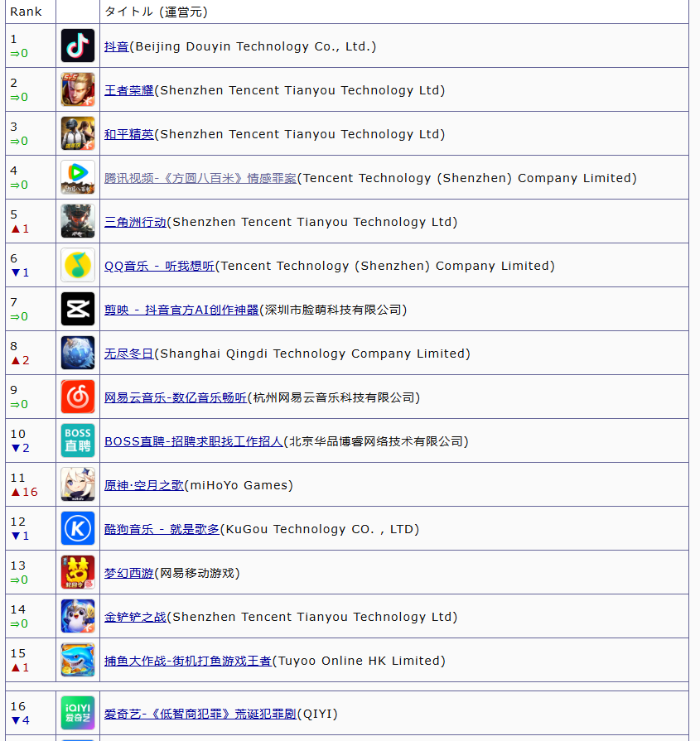This screenshot has height=741, width=700.
Task: Click the ▼4 rank change for 爱奇艺
Action: pyautogui.click(x=21, y=720)
